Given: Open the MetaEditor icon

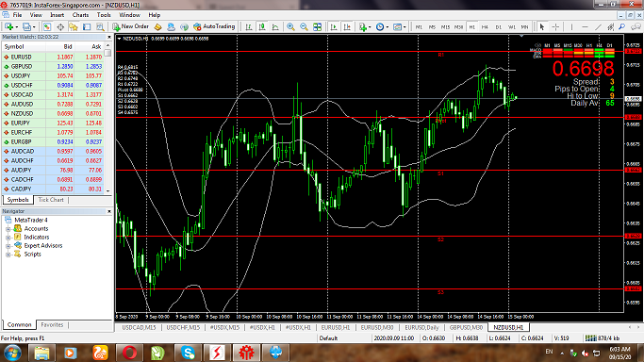Looking at the screenshot, I should click(x=157, y=27).
